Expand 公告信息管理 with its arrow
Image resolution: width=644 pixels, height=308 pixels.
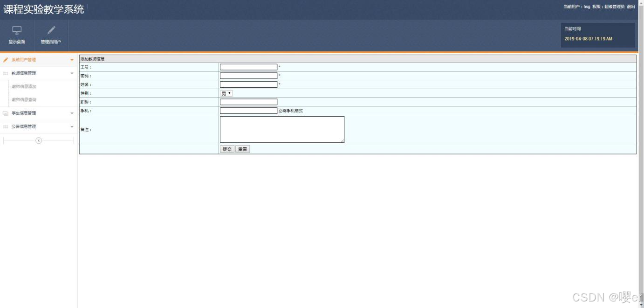pos(72,126)
